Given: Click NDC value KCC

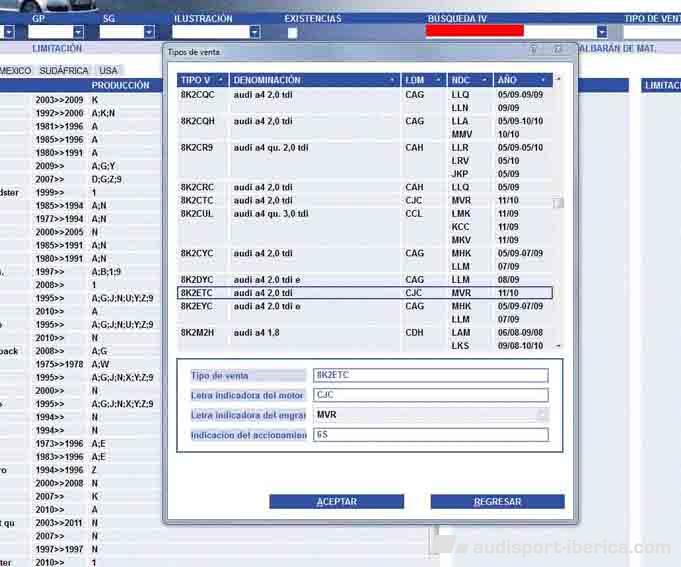Looking at the screenshot, I should [460, 227].
